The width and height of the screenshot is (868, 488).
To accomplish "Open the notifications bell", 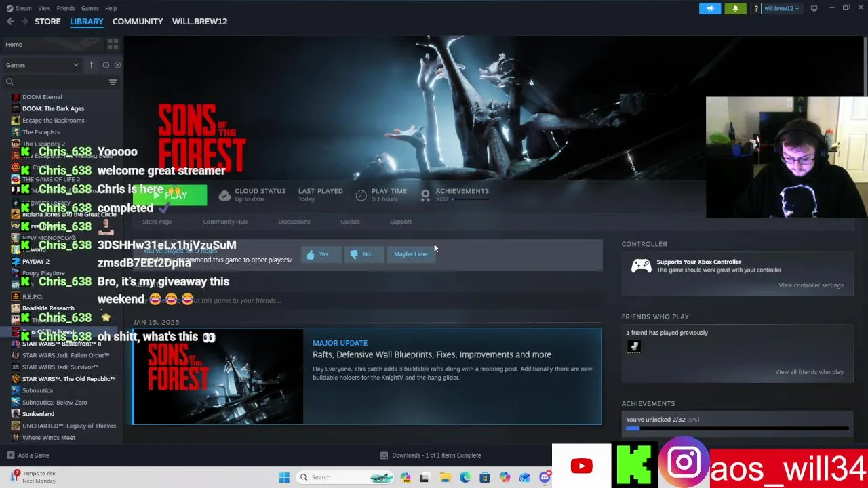I will pyautogui.click(x=735, y=9).
